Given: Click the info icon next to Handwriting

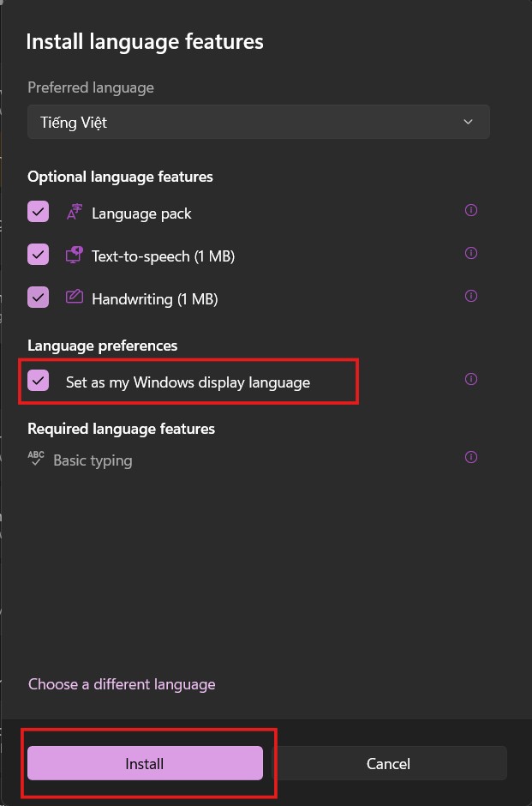Looking at the screenshot, I should [x=471, y=296].
